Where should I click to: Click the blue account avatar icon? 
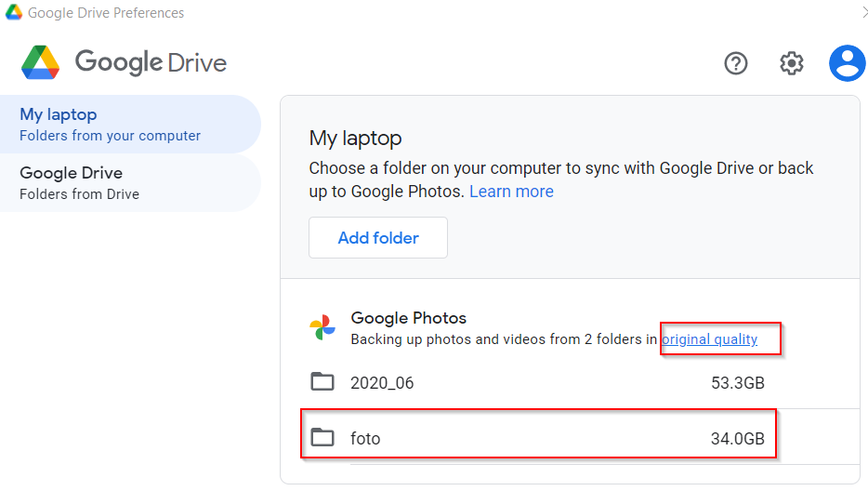847,63
